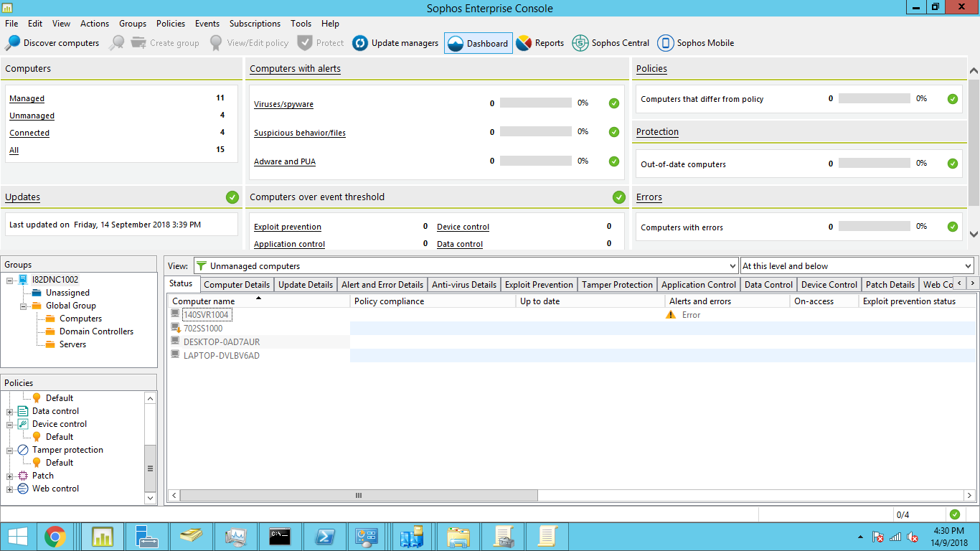Select the Data control policy node
Viewport: 980px width, 551px height.
tap(55, 411)
